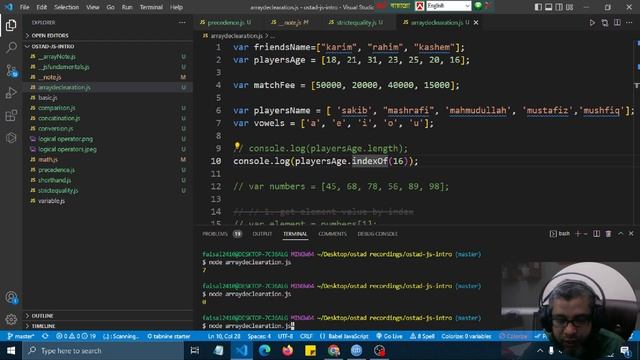The image size is (640, 360).
Task: Close the arraydeclearation.js tab
Action: pyautogui.click(x=476, y=23)
